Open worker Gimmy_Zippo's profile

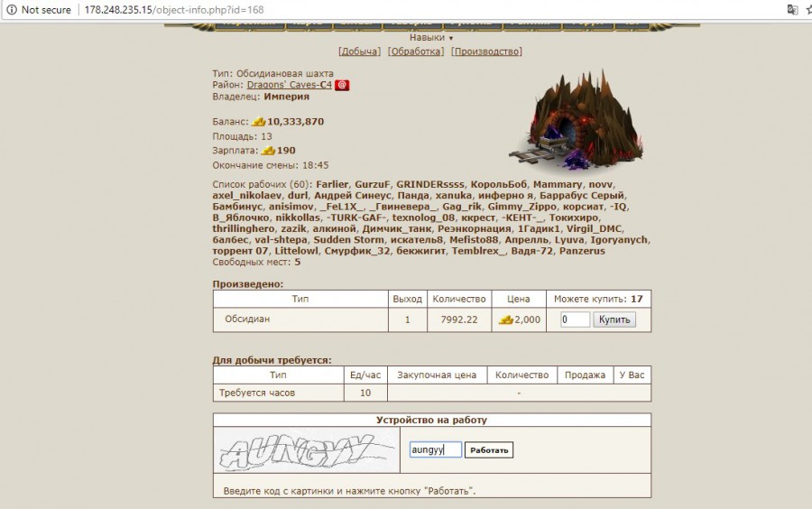pos(521,207)
